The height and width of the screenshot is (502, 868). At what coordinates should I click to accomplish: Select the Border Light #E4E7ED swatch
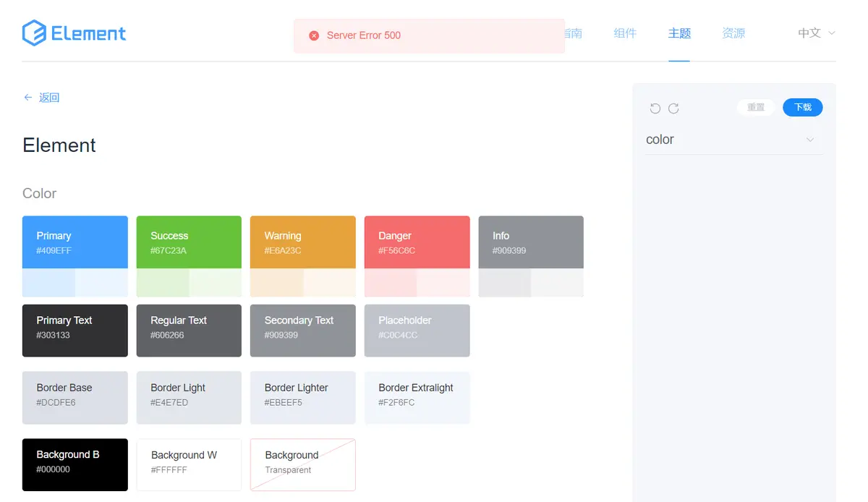point(189,398)
